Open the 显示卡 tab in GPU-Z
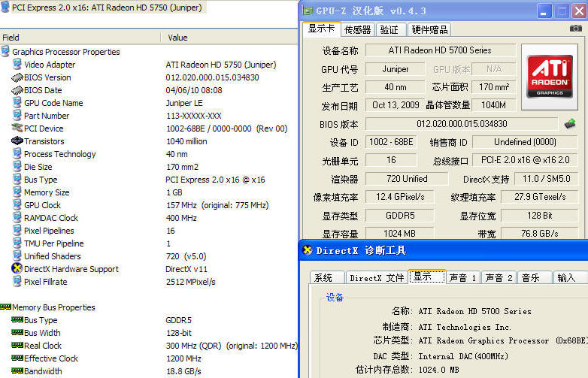The width and height of the screenshot is (588, 378). (321, 29)
